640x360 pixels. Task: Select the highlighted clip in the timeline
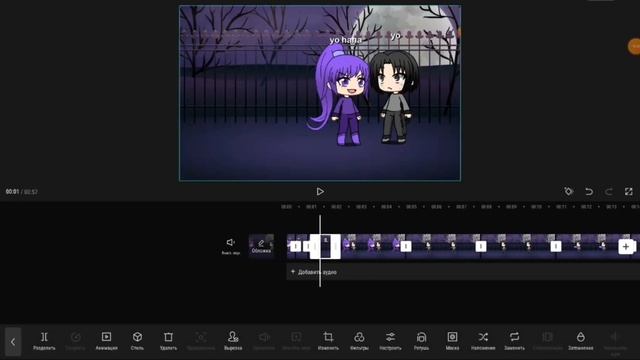click(x=325, y=246)
